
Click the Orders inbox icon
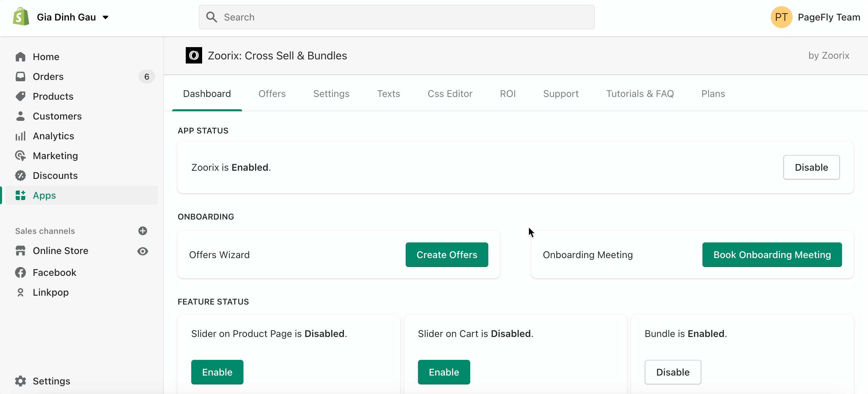coord(20,76)
